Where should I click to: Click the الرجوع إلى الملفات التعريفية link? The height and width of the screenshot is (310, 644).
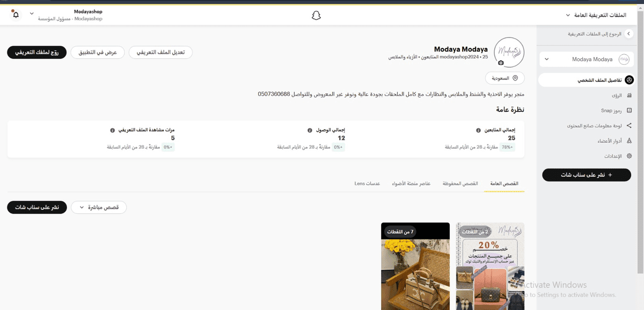[x=595, y=34]
